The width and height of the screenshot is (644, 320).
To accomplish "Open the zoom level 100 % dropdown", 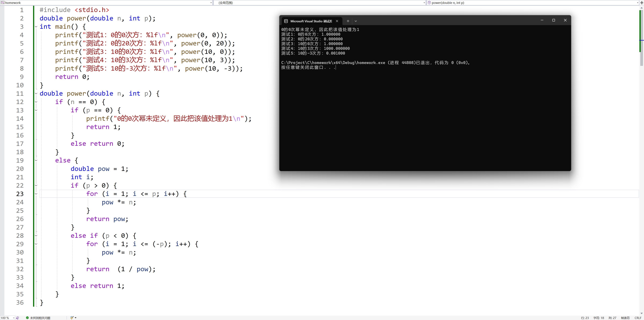I will tap(13, 318).
